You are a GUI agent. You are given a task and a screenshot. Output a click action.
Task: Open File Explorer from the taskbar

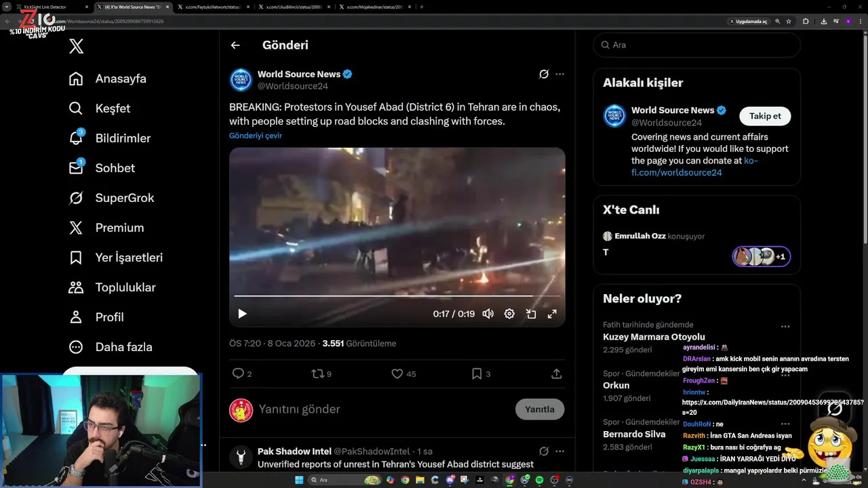[x=420, y=480]
